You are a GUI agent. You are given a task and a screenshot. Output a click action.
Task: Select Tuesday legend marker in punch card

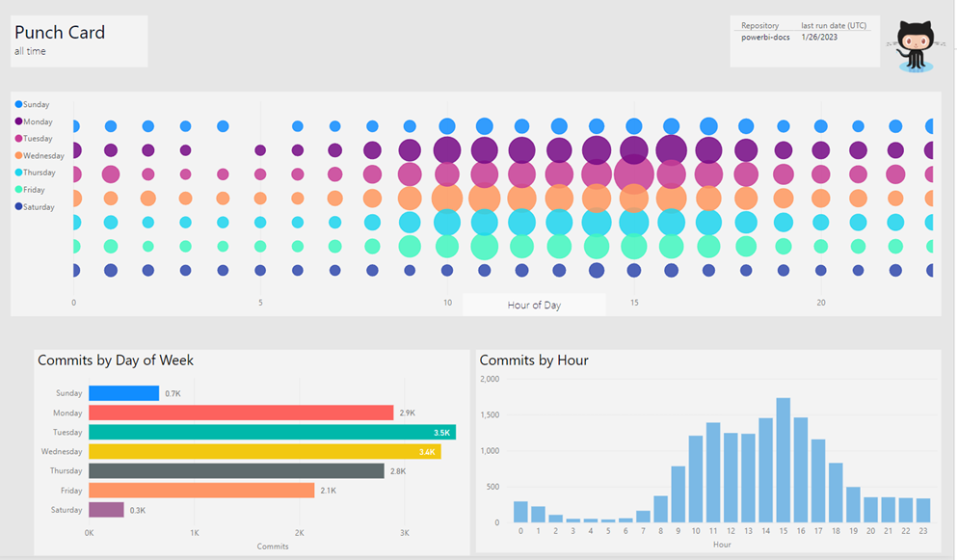(x=18, y=139)
